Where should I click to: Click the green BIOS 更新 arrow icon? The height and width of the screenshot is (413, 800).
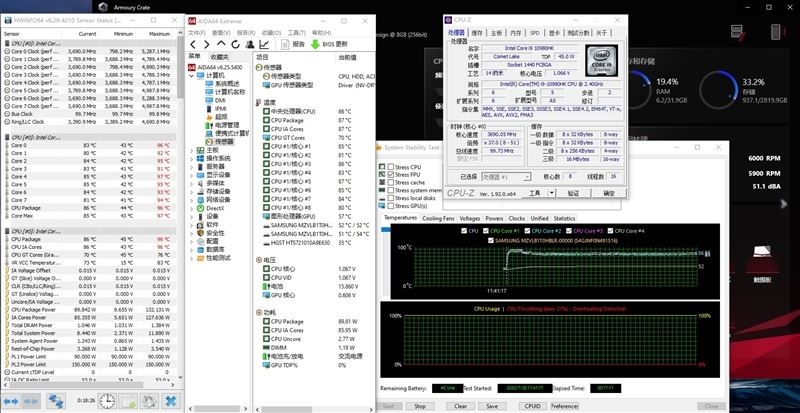click(x=315, y=44)
